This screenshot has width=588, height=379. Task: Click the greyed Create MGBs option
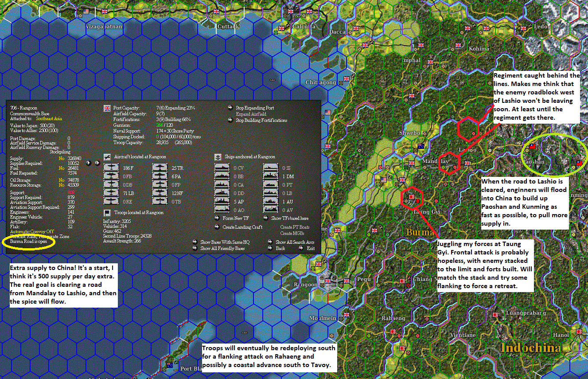(292, 233)
